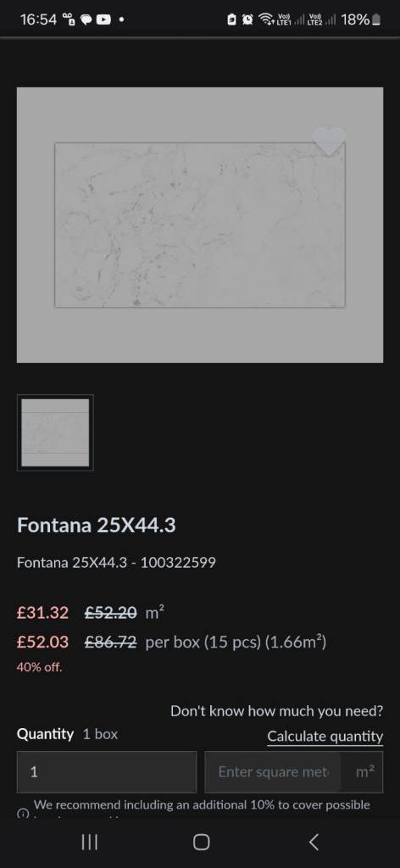
Task: Tap the alarm clock icon in the status bar
Action: pos(248,19)
